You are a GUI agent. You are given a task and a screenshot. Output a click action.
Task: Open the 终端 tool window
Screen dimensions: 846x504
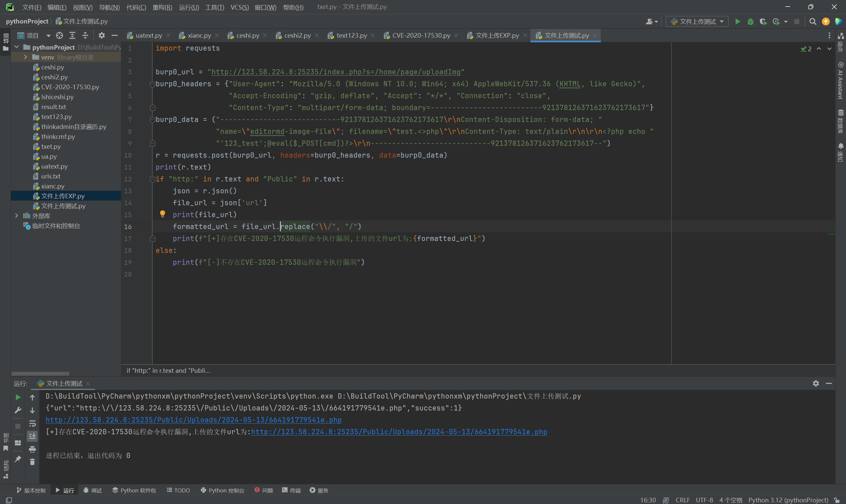pyautogui.click(x=291, y=490)
